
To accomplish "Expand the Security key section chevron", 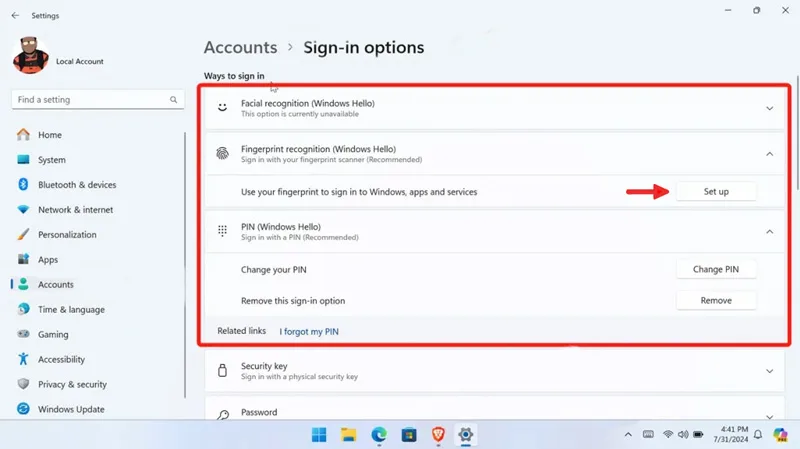I will (769, 371).
